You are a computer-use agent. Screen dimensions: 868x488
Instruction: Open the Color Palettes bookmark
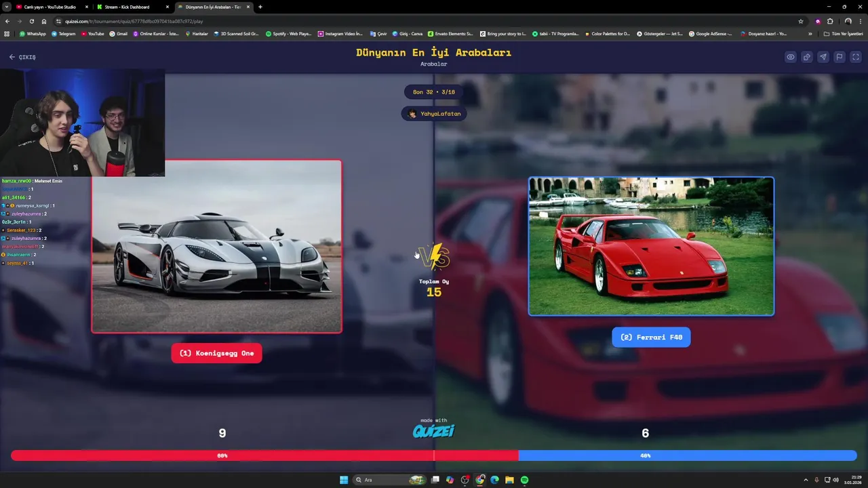coord(608,33)
